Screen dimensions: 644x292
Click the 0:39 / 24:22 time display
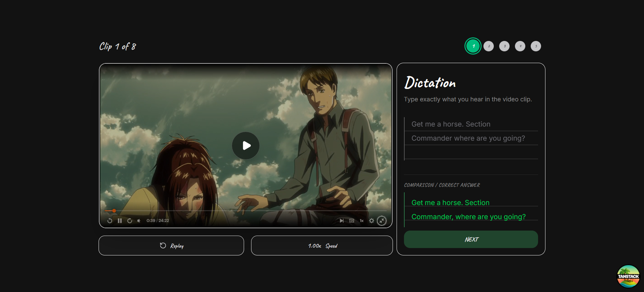click(158, 221)
